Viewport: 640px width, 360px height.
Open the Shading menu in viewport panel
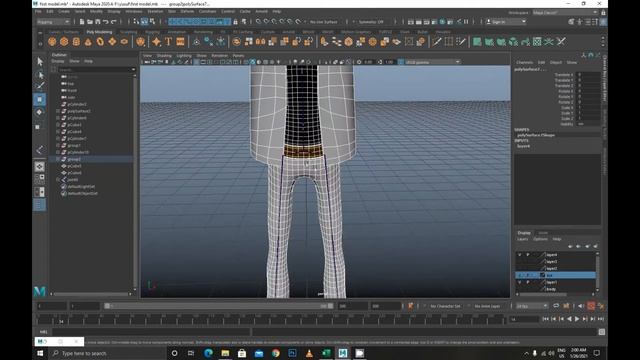164,56
